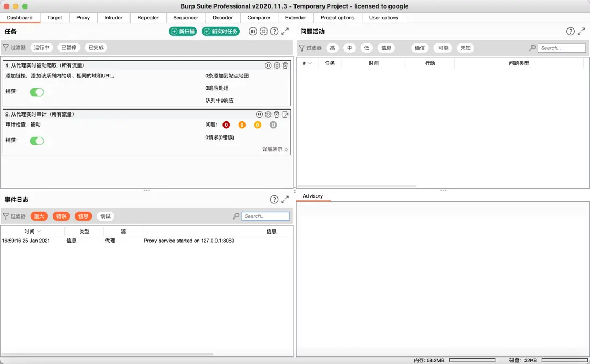Viewport: 590px width, 364px height.
Task: Open Extender tab
Action: click(x=296, y=18)
